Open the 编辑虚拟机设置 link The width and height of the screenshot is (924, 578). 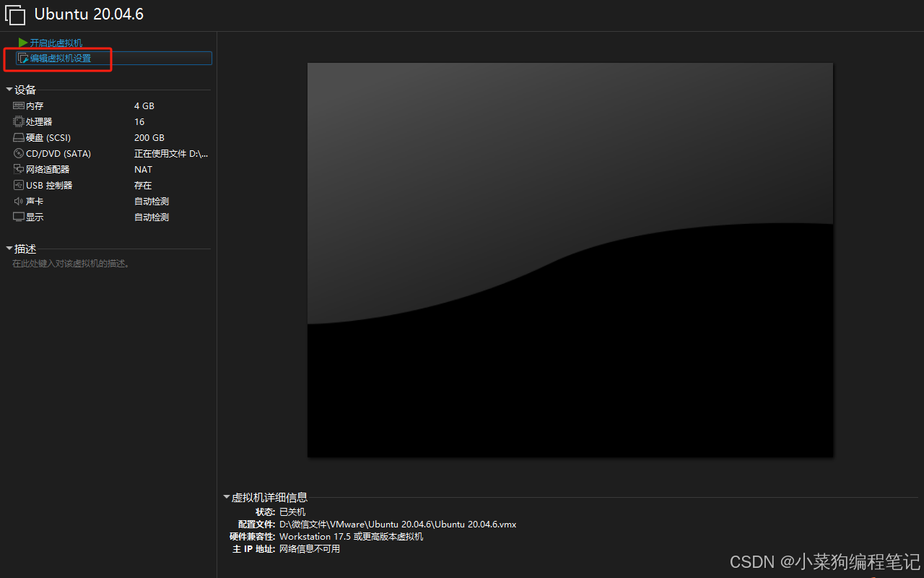61,58
